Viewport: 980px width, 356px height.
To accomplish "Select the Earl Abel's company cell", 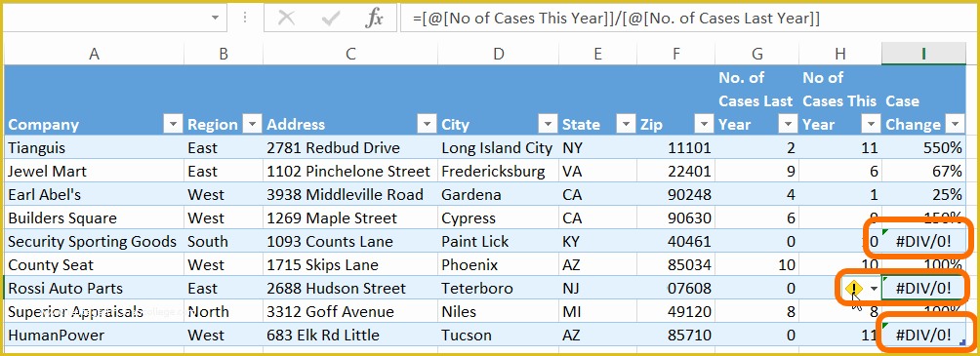I will 94,194.
